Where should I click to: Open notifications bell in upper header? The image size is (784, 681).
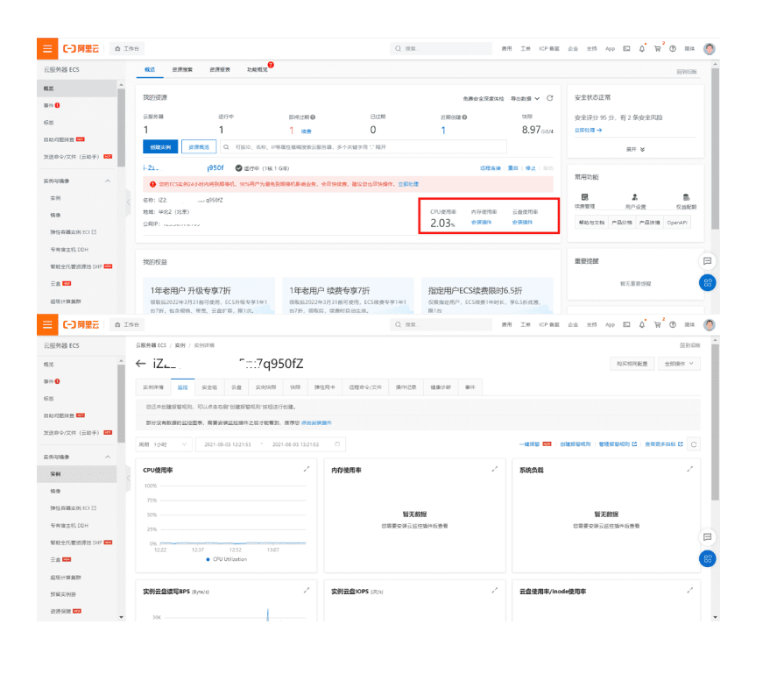642,48
